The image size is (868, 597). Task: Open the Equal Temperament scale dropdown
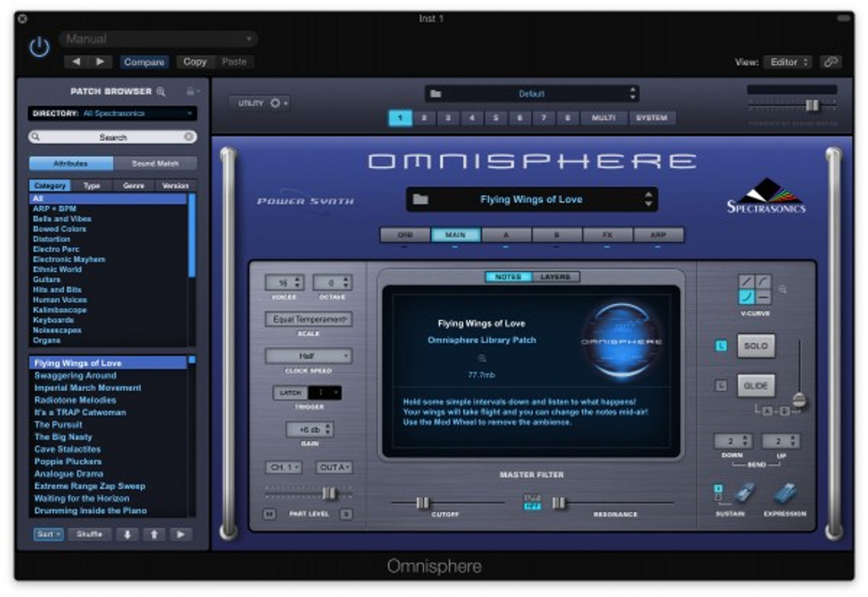point(309,319)
